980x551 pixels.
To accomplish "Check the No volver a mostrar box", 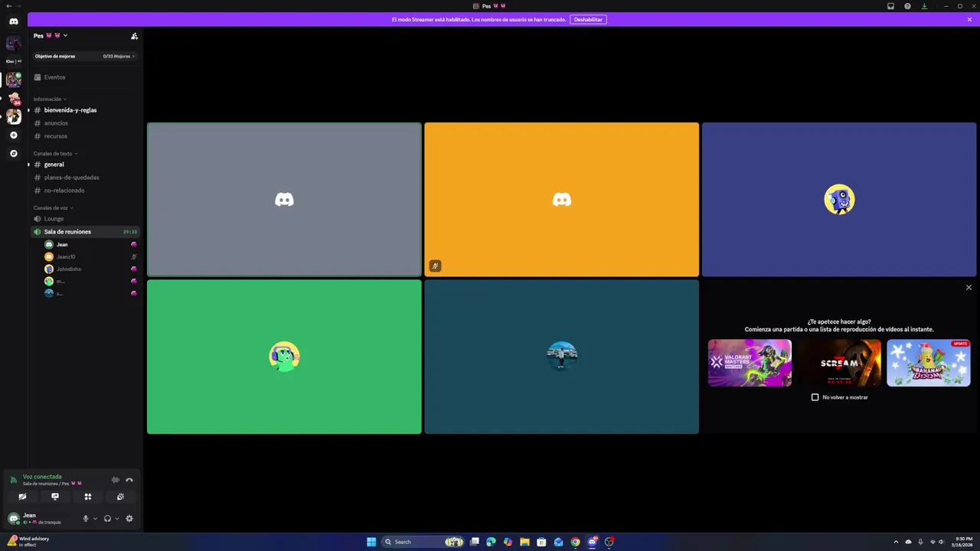I will coord(815,397).
